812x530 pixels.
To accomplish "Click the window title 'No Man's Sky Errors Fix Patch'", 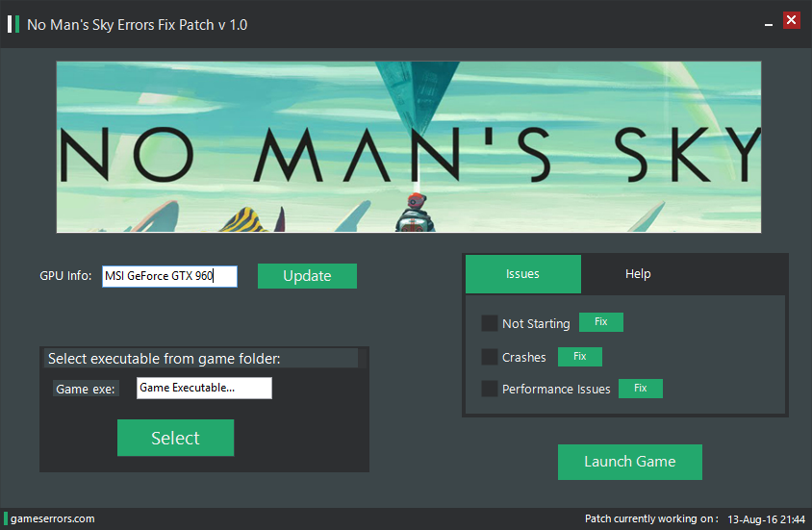I will click(x=138, y=25).
